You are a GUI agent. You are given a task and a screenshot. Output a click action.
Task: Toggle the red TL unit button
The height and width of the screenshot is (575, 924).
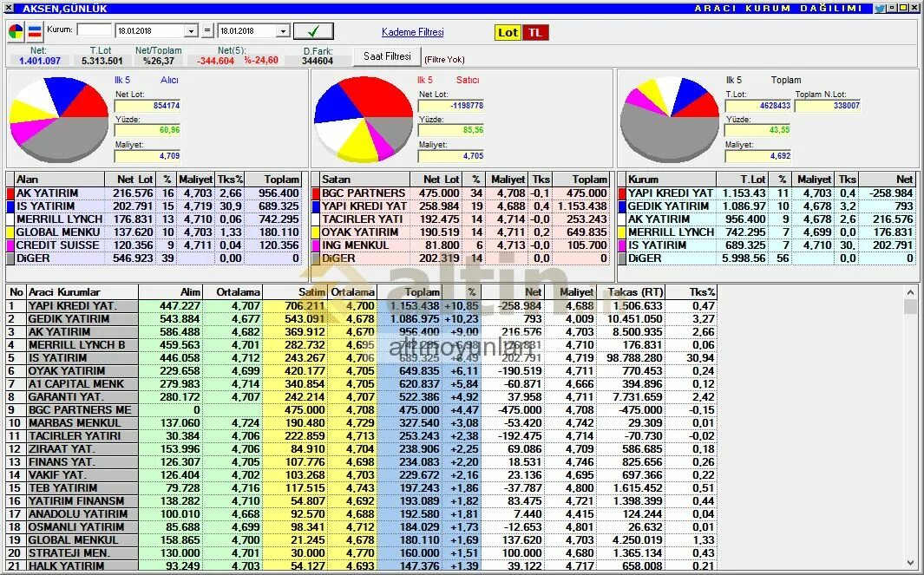tap(535, 32)
